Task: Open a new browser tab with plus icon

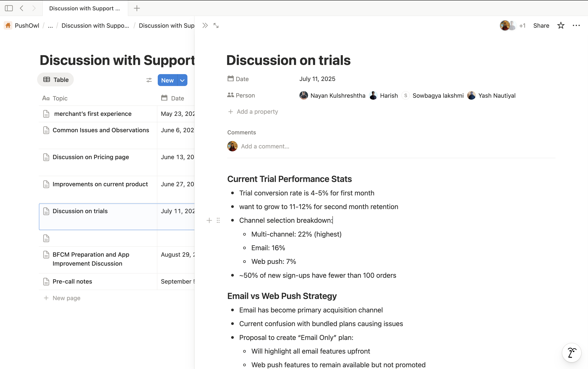Action: [136, 8]
